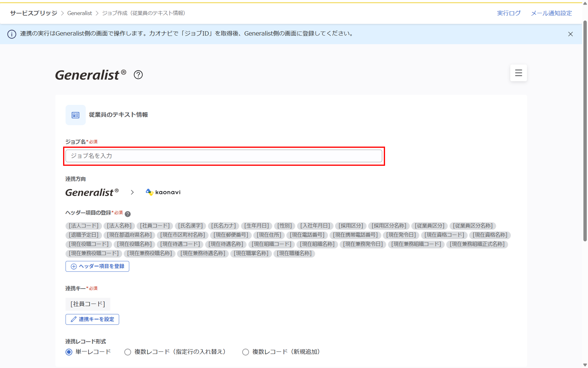Click the [現在組織名称] header tag
This screenshot has width=588, height=368.
pos(317,244)
